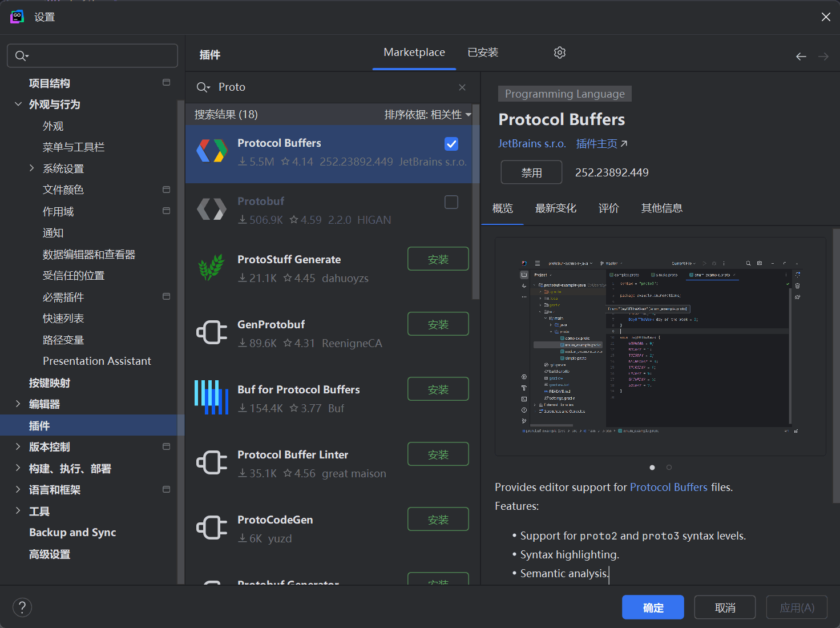
Task: Expand the 系统设置 tree node
Action: [32, 168]
